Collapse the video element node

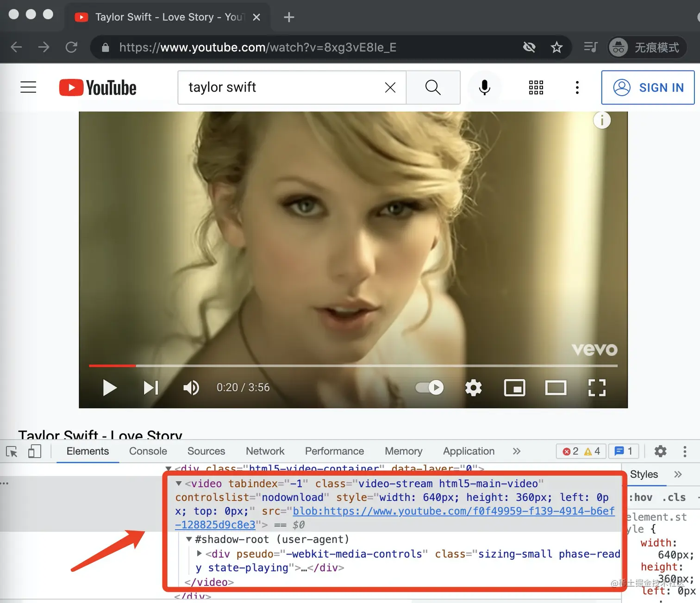[x=179, y=484]
